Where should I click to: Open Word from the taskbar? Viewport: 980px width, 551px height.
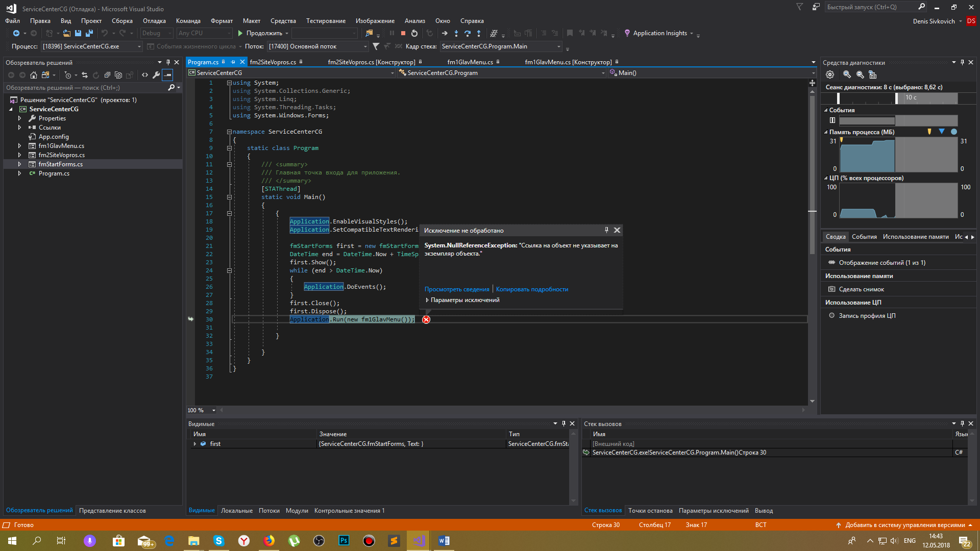(444, 541)
